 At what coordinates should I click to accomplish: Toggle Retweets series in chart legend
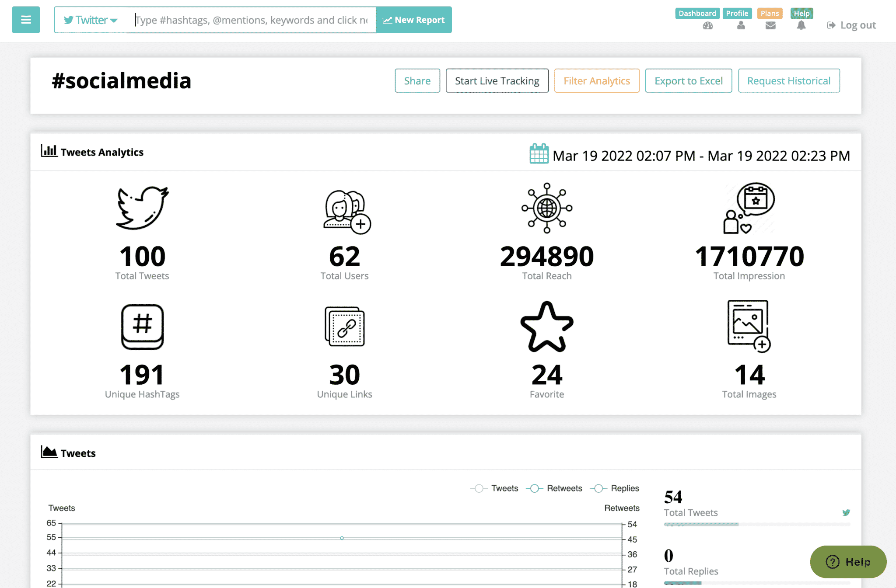[554, 488]
